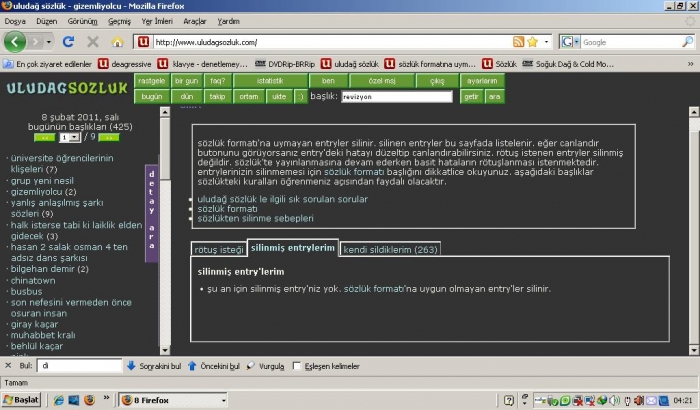Expand the address bar history dropdown

coord(546,42)
